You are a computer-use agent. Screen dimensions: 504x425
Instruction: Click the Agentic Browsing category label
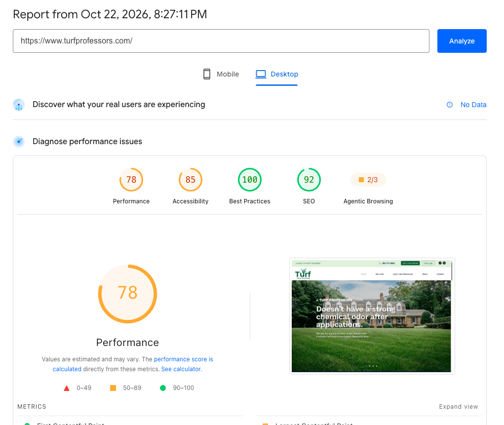(368, 201)
